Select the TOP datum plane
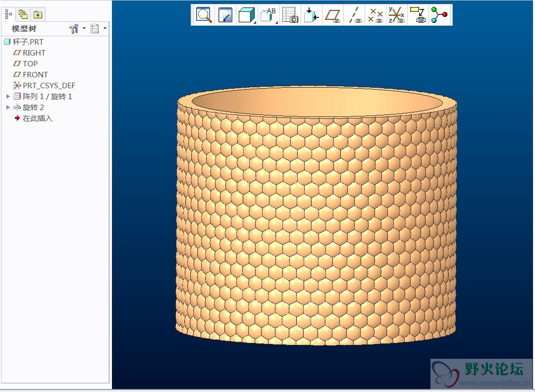 click(x=30, y=63)
